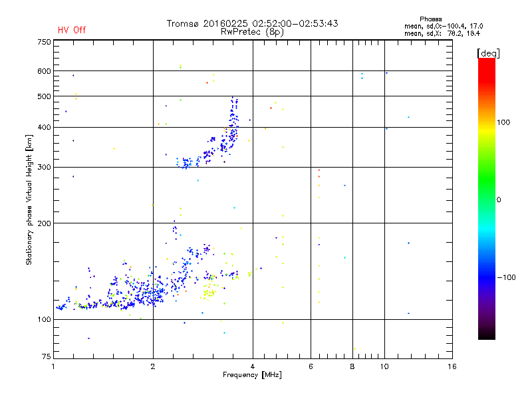Click the 75 tick label at axis bottom
The height and width of the screenshot is (399, 532).
[x=47, y=356]
